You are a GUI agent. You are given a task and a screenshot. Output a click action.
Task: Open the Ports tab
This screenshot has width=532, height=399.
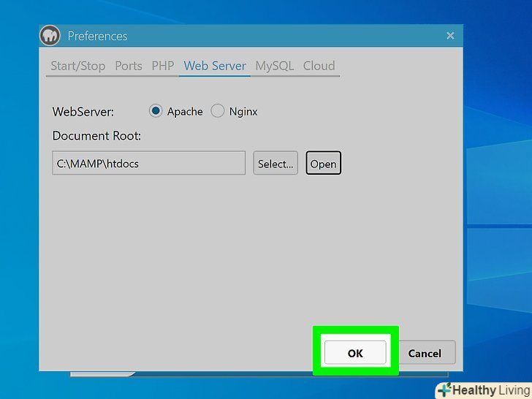tap(129, 66)
